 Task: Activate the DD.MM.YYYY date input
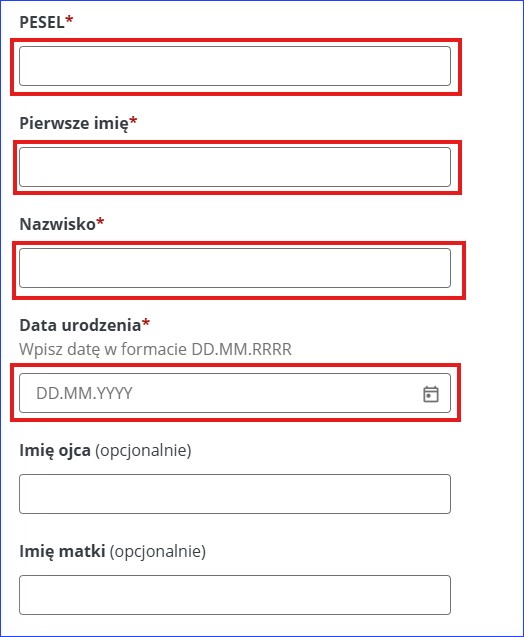[235, 393]
